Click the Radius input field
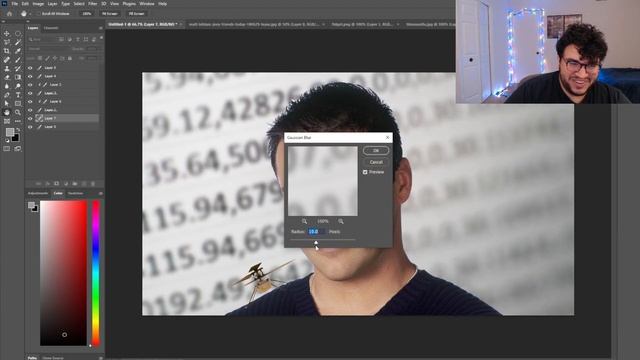 click(316, 231)
